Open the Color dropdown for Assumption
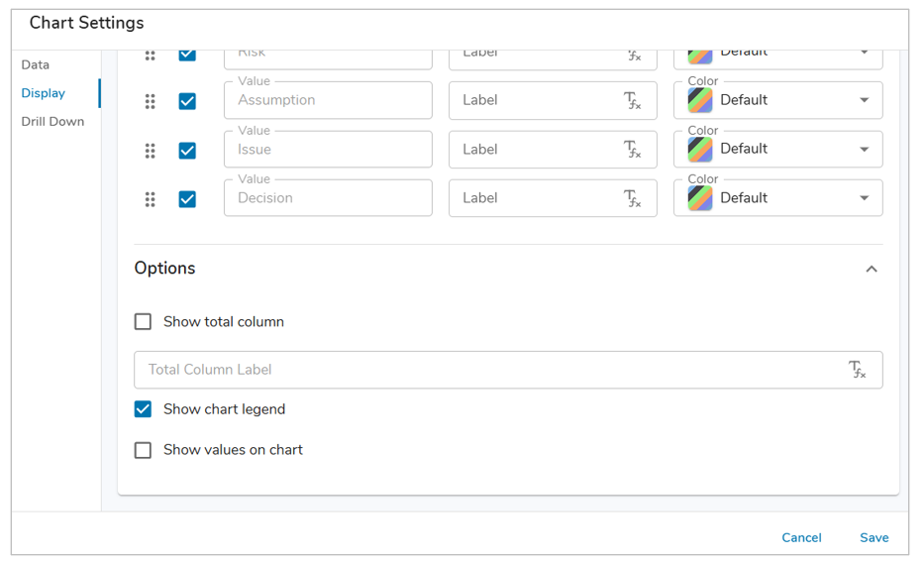The width and height of the screenshot is (924, 561). 864,100
